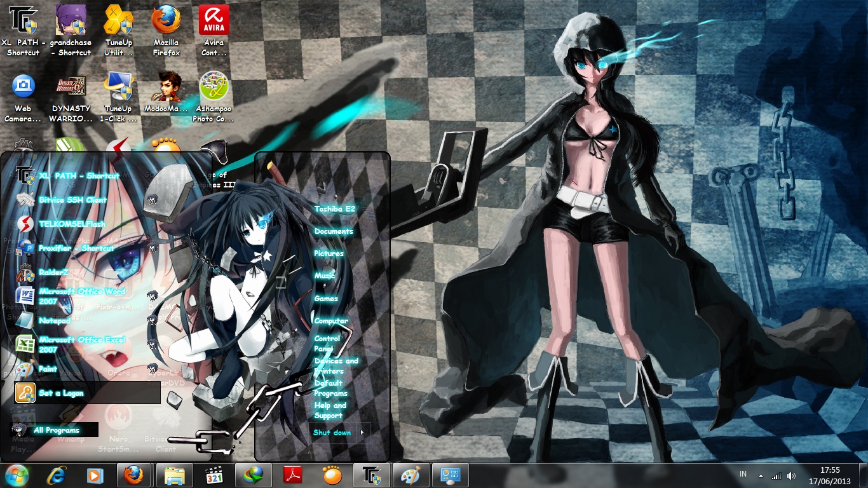Image resolution: width=868 pixels, height=488 pixels.
Task: Show hidden tray icons arrow
Action: [x=761, y=475]
